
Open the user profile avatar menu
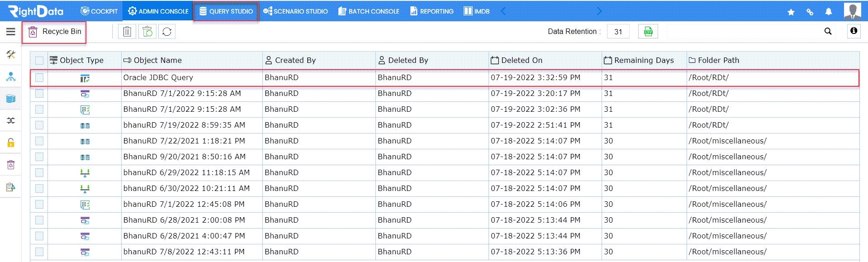coord(852,11)
